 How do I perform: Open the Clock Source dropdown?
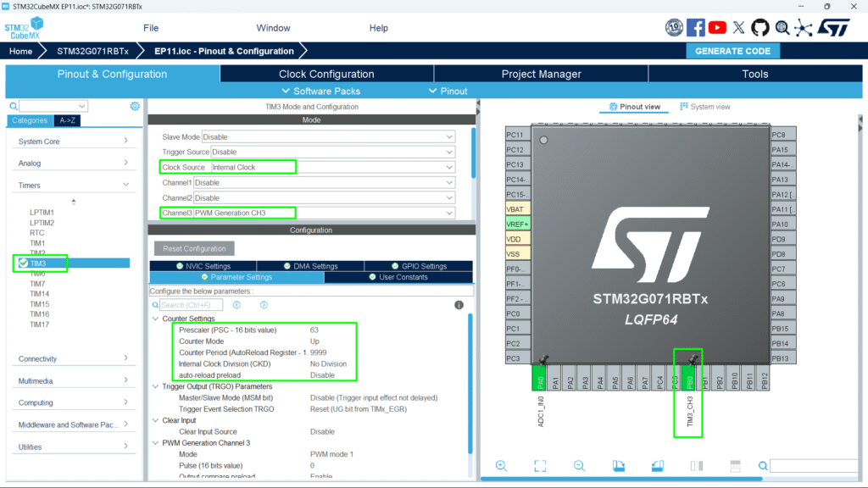(x=449, y=167)
